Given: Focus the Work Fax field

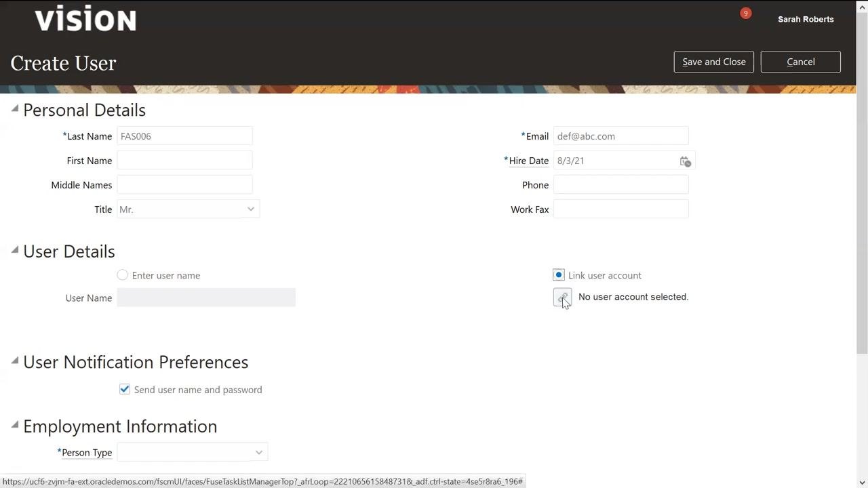Looking at the screenshot, I should pyautogui.click(x=620, y=209).
